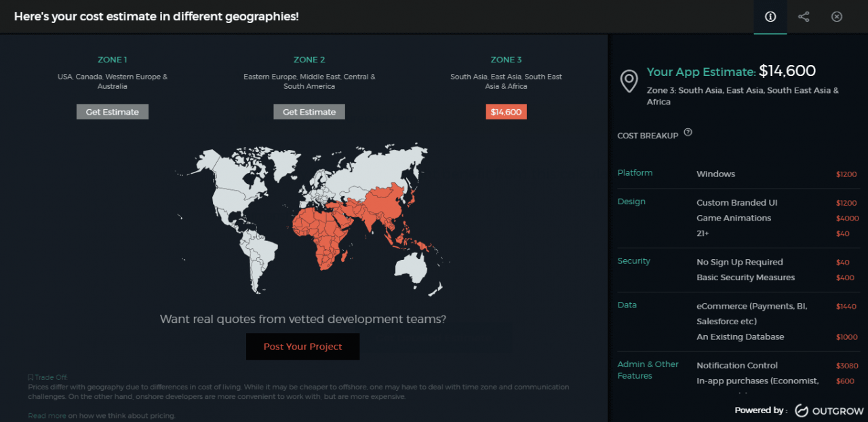This screenshot has height=422, width=868.
Task: Select the ZONE 1 heading
Action: click(113, 60)
